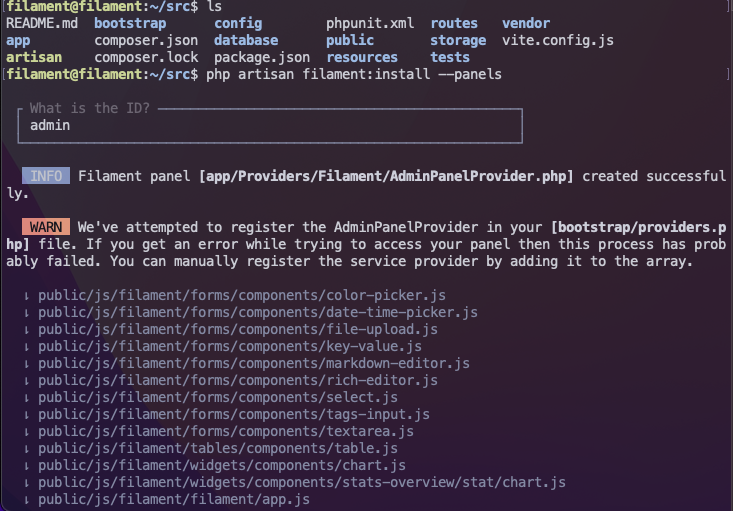Click the 'admin' text in prompt

click(50, 125)
